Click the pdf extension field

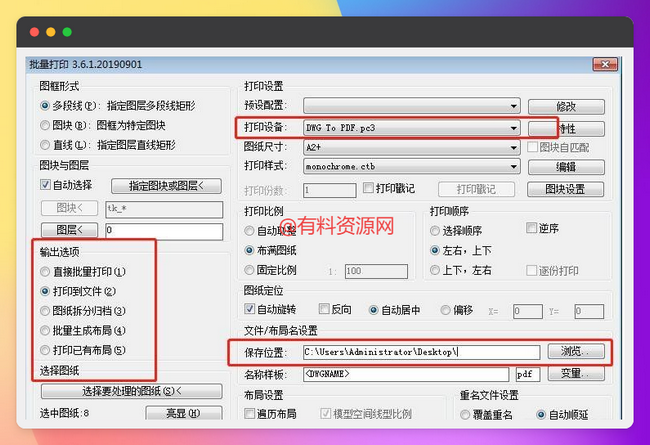point(528,374)
